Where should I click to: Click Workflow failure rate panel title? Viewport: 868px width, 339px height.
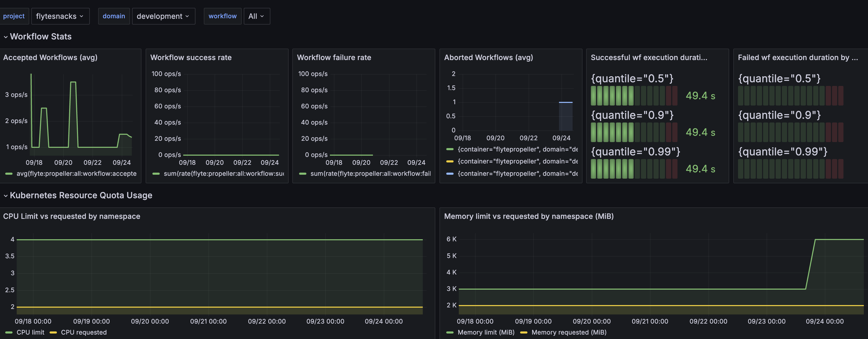[334, 58]
